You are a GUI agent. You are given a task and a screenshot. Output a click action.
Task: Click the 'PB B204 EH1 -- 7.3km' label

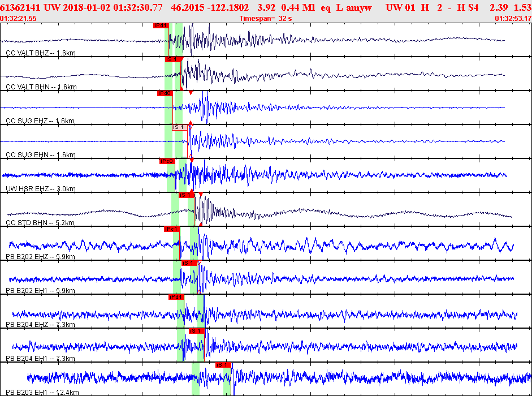[41, 359]
